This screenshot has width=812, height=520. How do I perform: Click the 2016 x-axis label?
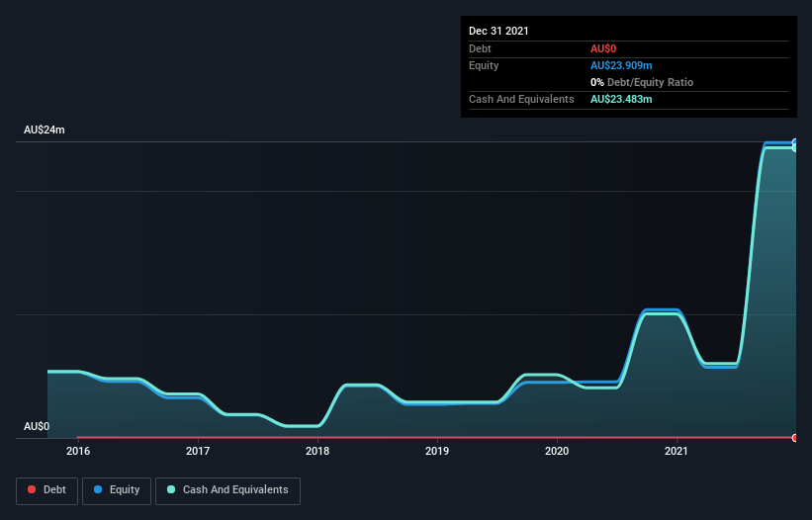[78, 451]
